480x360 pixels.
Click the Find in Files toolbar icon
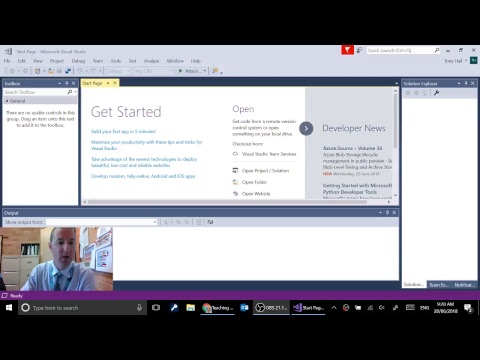[215, 71]
